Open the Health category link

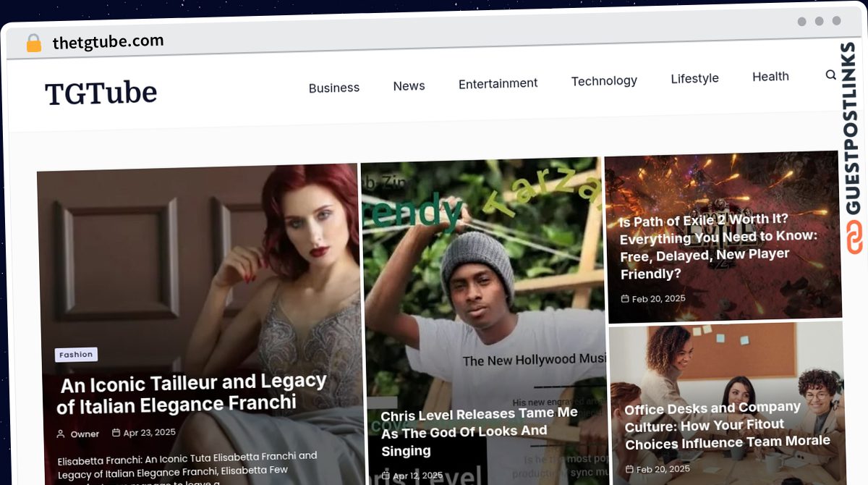point(770,76)
